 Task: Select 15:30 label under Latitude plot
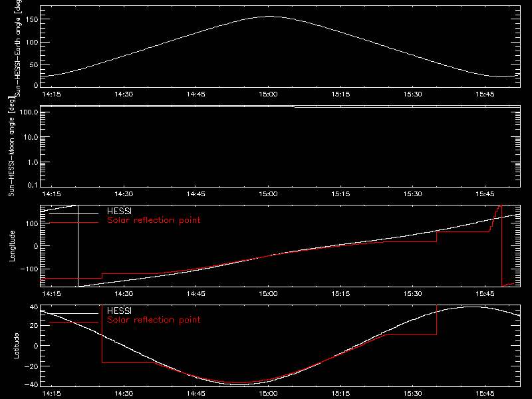pyautogui.click(x=412, y=394)
